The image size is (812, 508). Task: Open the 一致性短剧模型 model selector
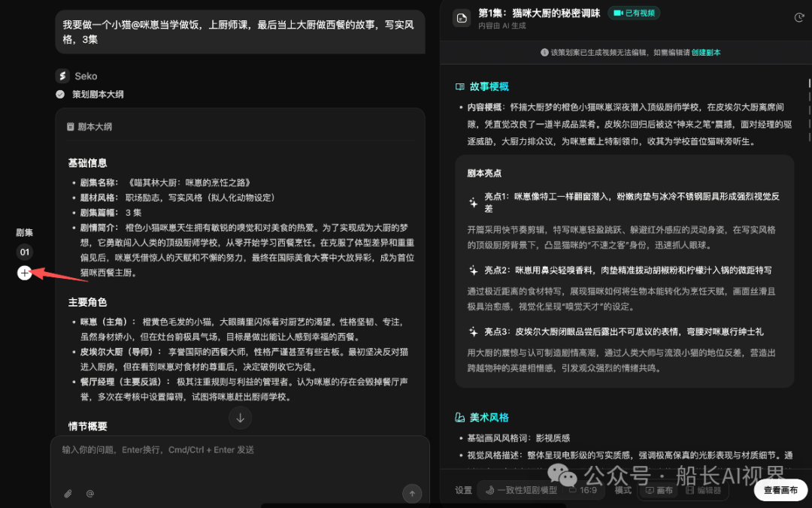(522, 490)
